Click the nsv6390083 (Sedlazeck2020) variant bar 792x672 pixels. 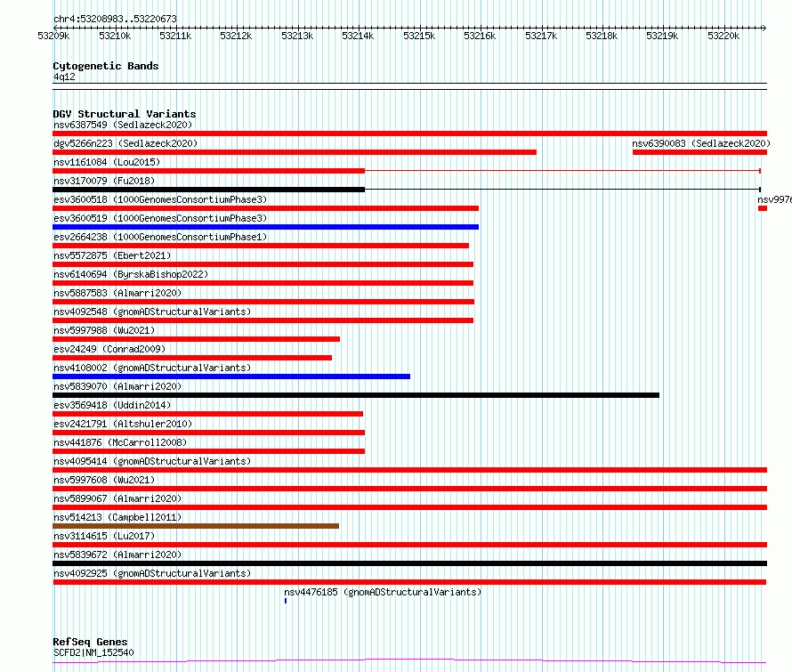pos(699,152)
